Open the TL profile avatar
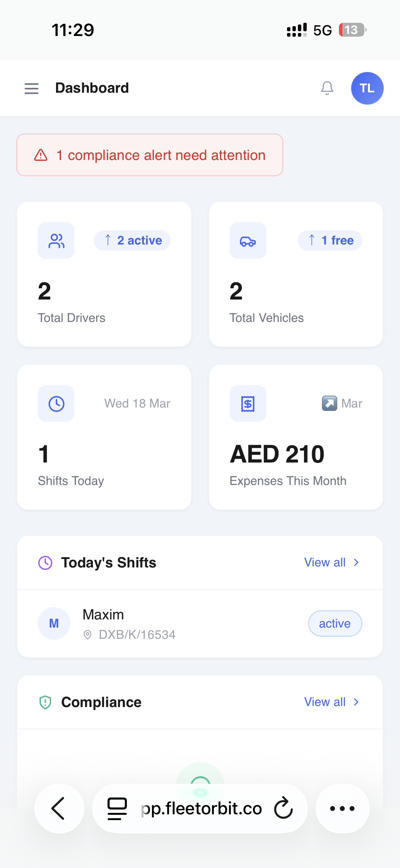Viewport: 400px width, 868px height. [x=367, y=88]
